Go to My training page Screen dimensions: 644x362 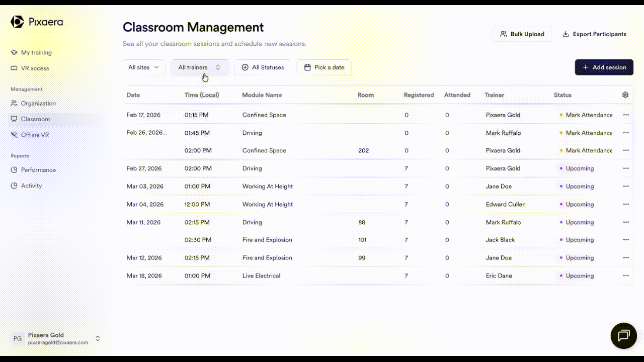coord(36,52)
